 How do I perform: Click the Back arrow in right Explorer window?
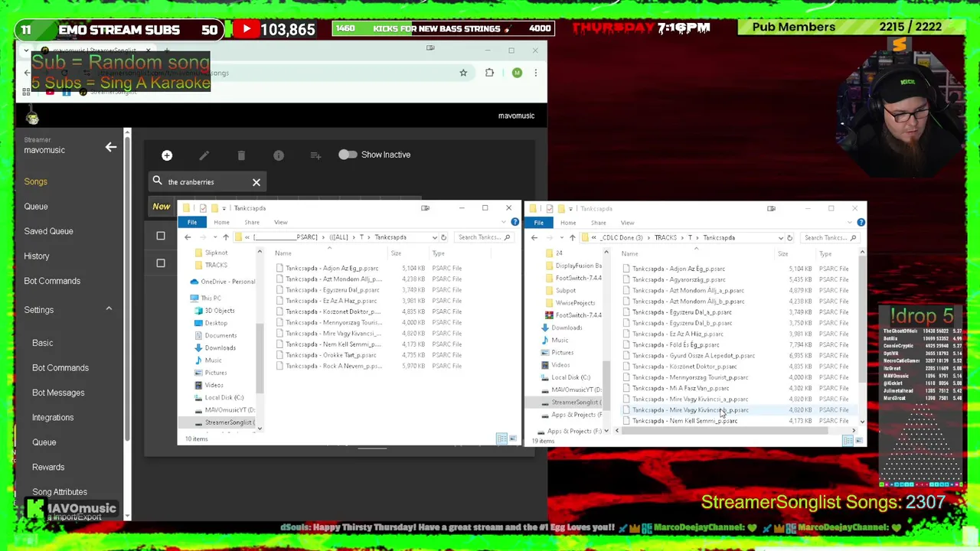(534, 238)
